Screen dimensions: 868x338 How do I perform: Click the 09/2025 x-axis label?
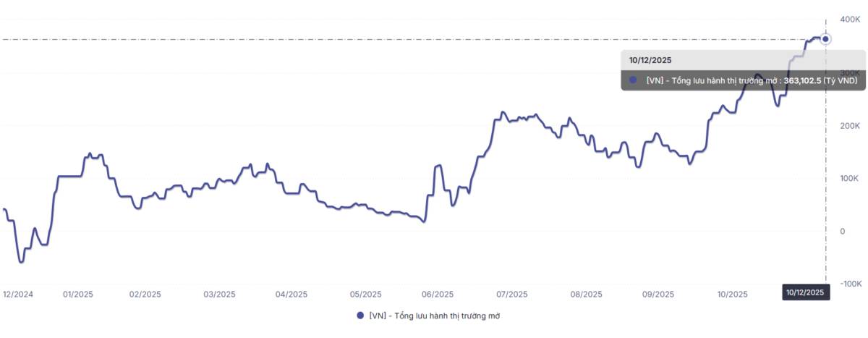coord(658,295)
